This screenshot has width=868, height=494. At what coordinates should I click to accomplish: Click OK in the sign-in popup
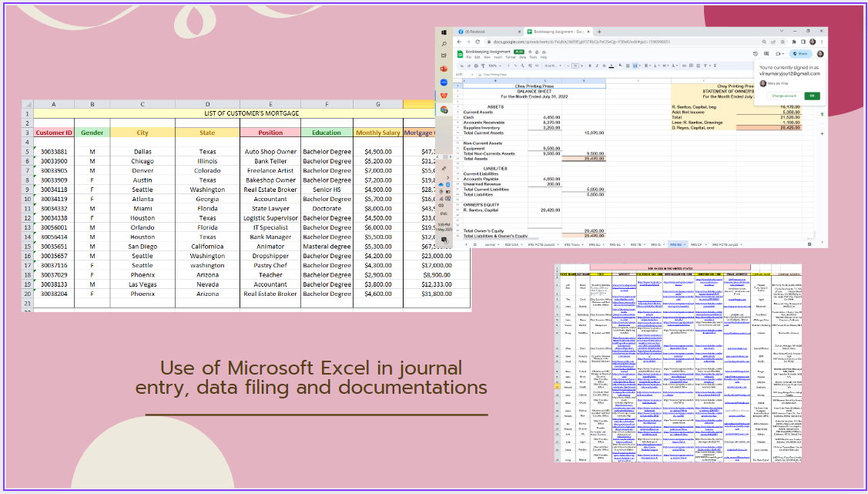(x=812, y=96)
